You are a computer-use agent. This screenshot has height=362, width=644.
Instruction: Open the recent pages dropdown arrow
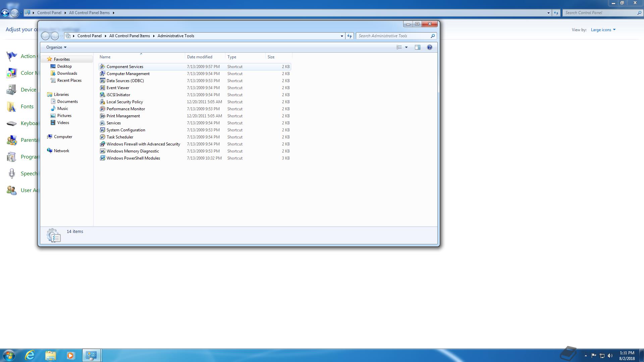61,36
